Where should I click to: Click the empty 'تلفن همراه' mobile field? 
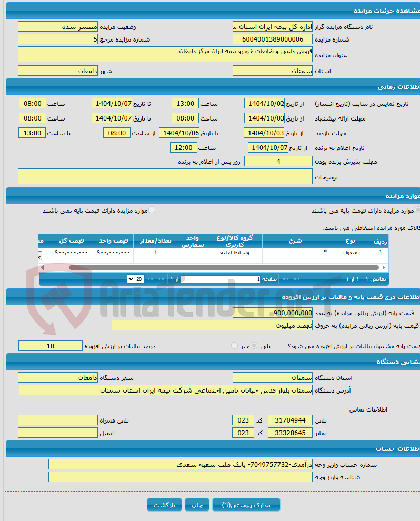tap(58, 420)
